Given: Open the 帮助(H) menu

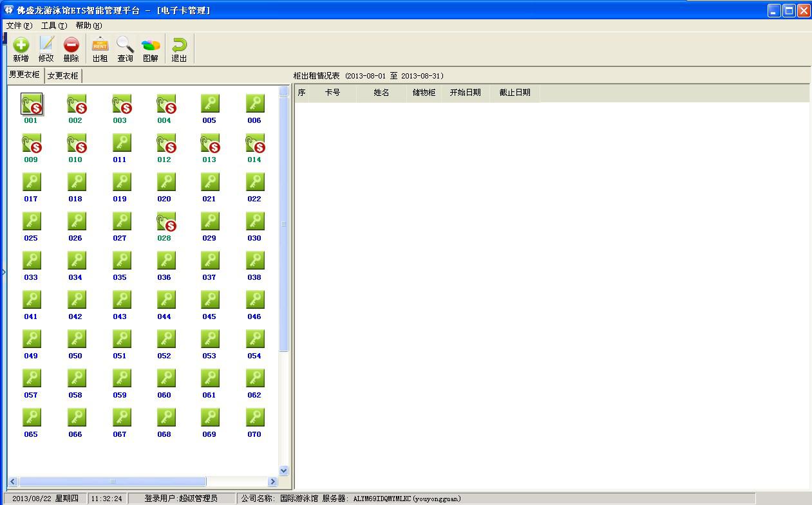Looking at the screenshot, I should coord(88,26).
